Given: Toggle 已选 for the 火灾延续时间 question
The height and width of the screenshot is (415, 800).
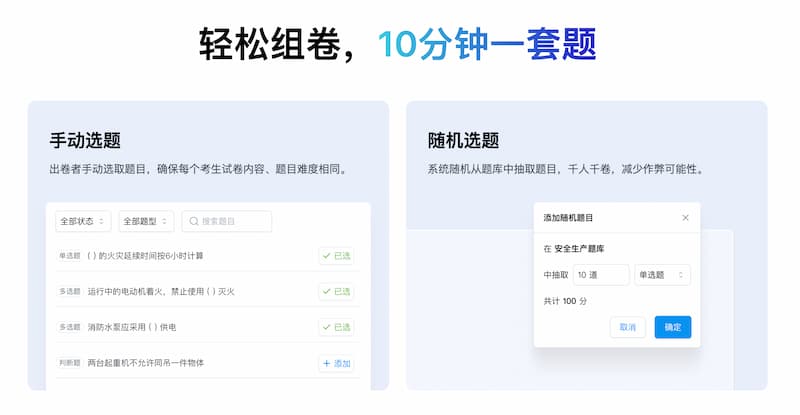Looking at the screenshot, I should (x=337, y=256).
